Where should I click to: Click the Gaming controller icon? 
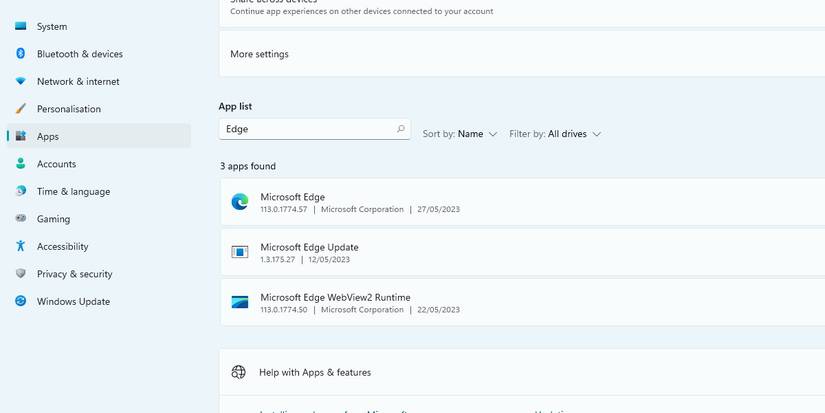(x=20, y=219)
